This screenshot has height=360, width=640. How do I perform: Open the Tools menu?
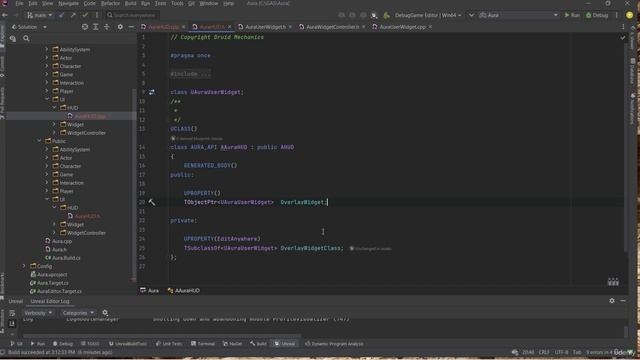point(177,3)
